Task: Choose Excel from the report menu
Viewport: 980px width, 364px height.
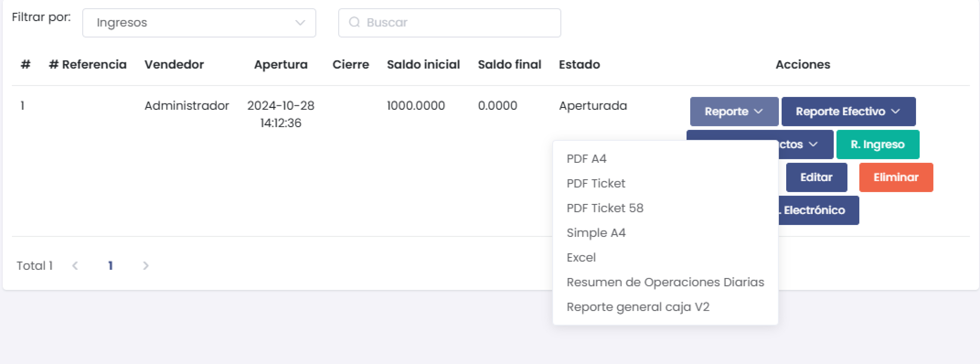Action: 581,257
